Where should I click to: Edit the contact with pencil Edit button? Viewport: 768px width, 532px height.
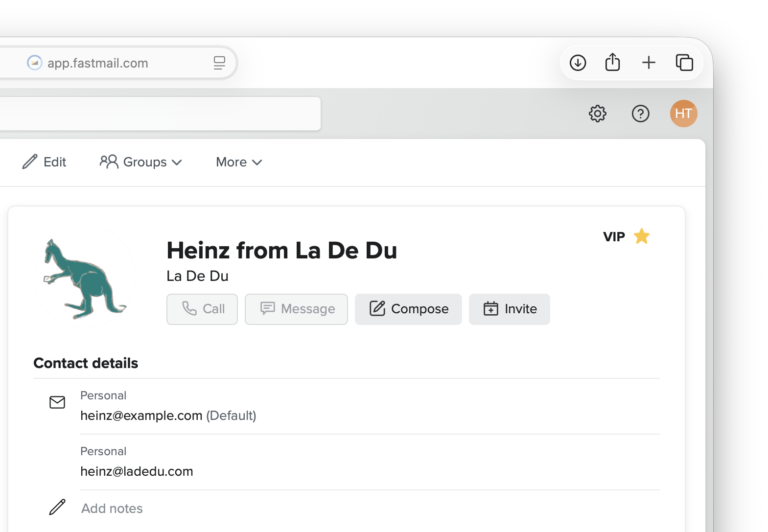click(44, 162)
